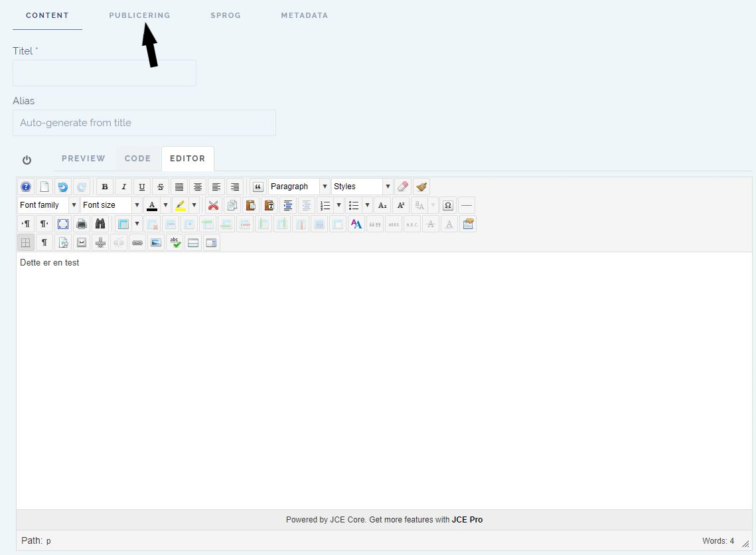Click the binoculars find icon
The height and width of the screenshot is (555, 756).
click(x=100, y=224)
